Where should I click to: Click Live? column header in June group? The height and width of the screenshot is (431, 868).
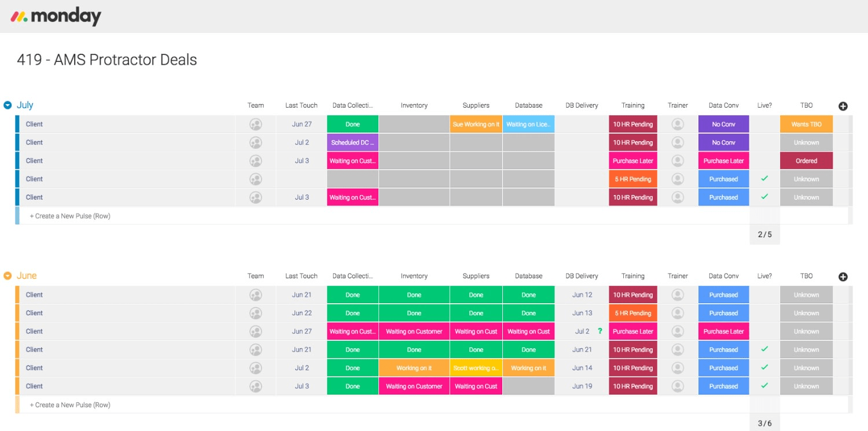(x=764, y=276)
